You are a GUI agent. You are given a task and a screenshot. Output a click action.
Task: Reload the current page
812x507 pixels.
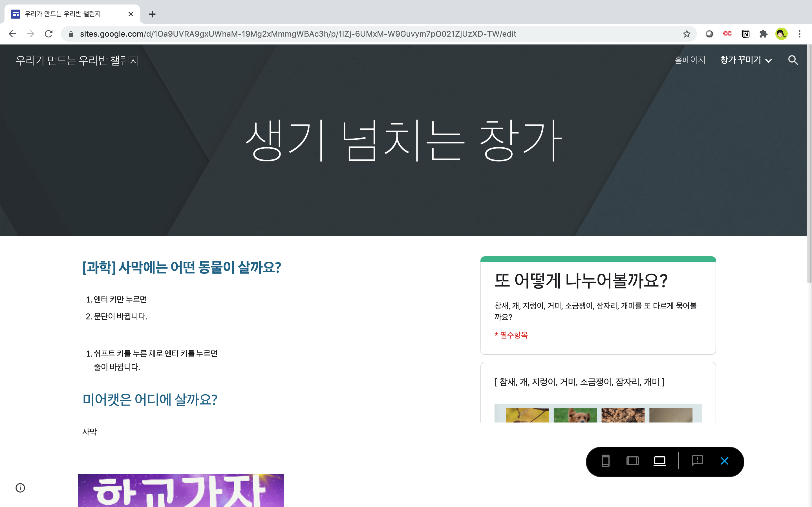[x=49, y=34]
